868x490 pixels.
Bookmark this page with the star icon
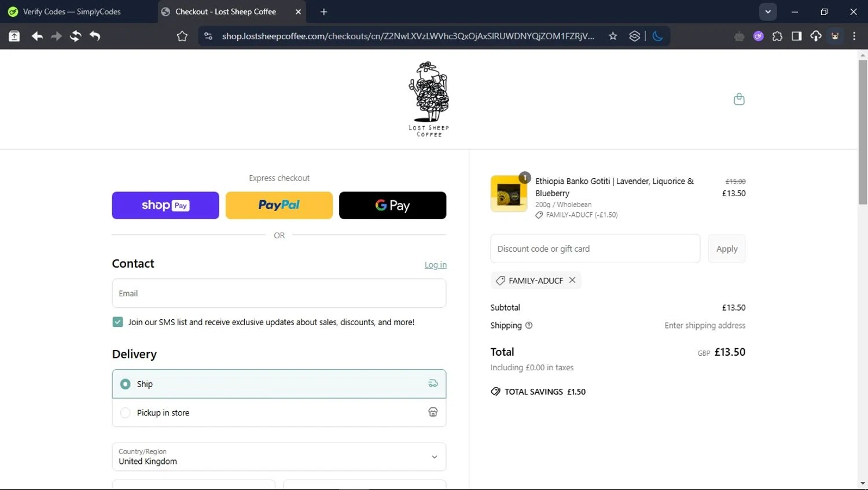pos(613,36)
